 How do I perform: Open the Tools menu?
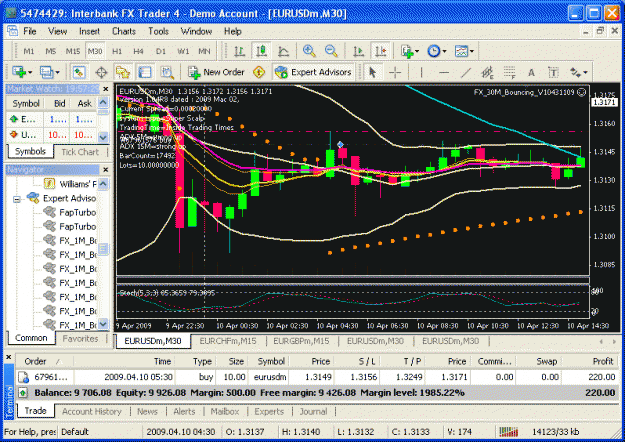tap(158, 31)
